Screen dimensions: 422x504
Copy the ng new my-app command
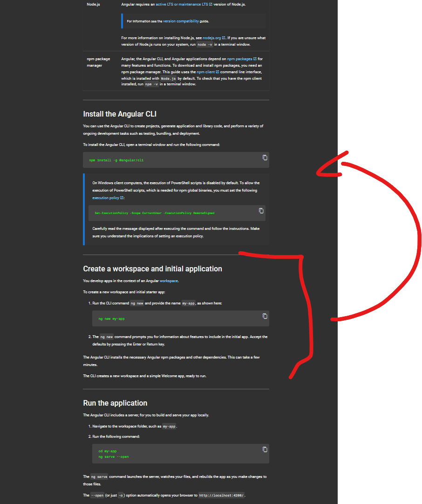[x=265, y=316]
